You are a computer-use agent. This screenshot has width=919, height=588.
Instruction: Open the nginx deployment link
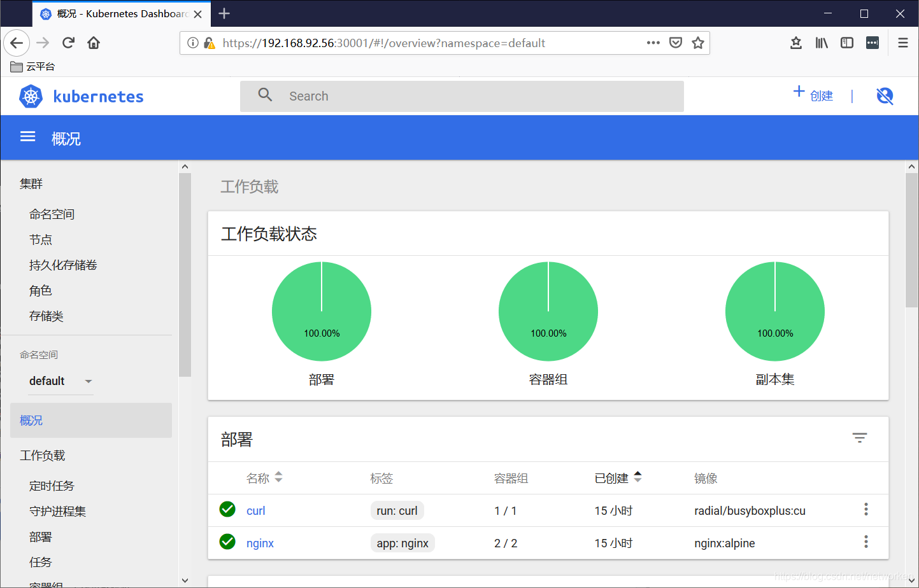point(260,543)
